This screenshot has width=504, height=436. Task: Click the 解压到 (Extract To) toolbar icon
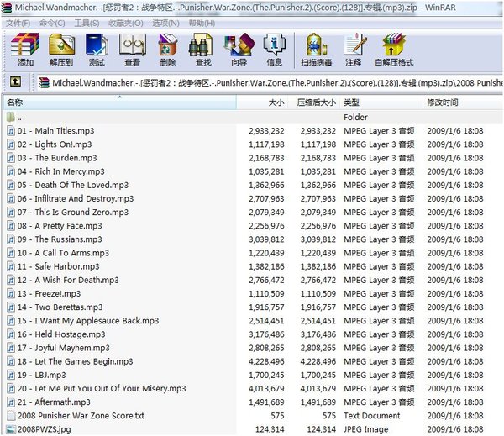point(61,45)
